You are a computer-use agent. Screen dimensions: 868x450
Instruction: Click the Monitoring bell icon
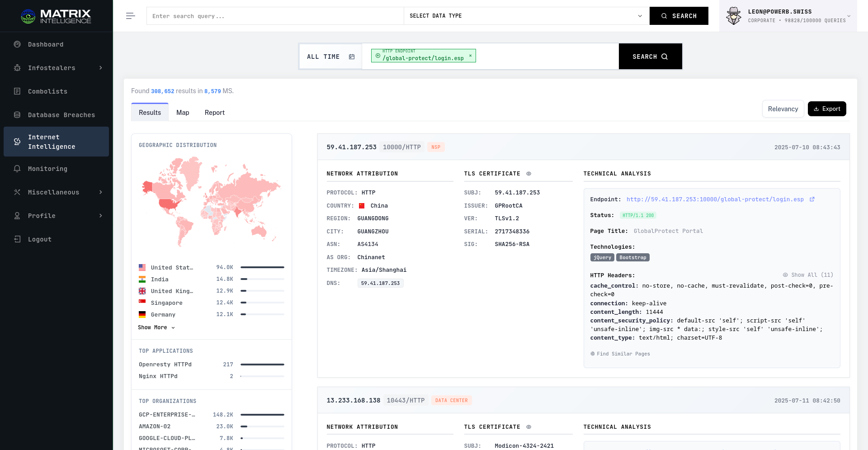click(x=17, y=169)
